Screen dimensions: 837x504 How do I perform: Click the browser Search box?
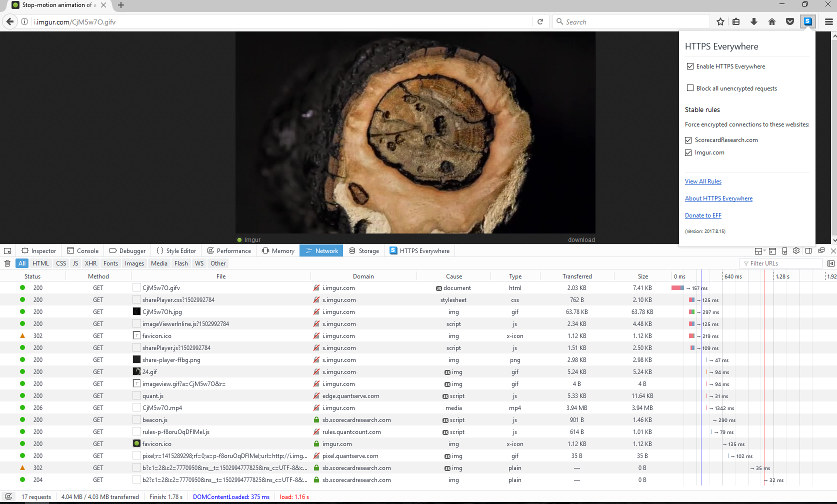pos(631,22)
